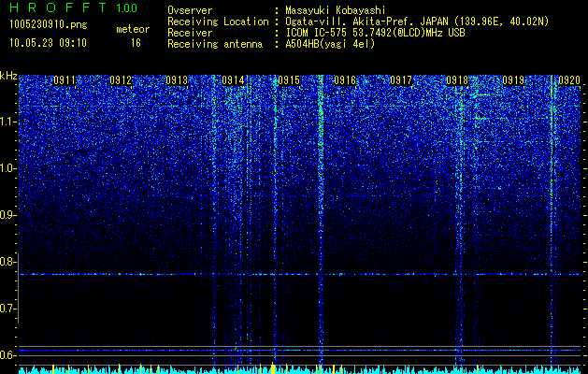This screenshot has height=374, width=588.
Task: Click the 0.7 kHz axis label
Action: click(8, 309)
